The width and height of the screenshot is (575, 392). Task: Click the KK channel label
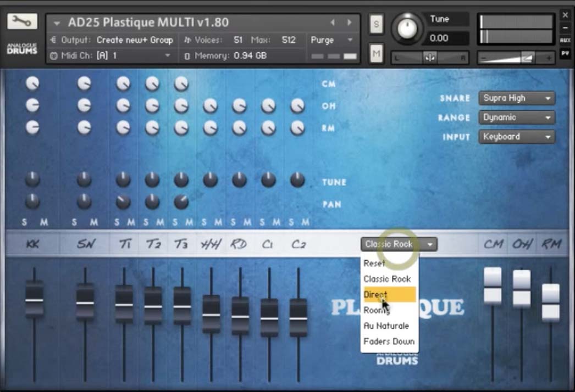coord(32,244)
